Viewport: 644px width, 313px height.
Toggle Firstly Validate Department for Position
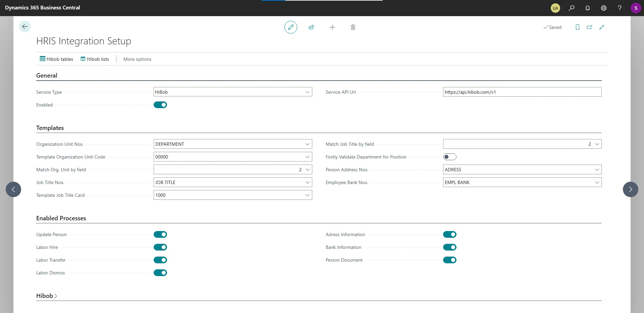(449, 157)
